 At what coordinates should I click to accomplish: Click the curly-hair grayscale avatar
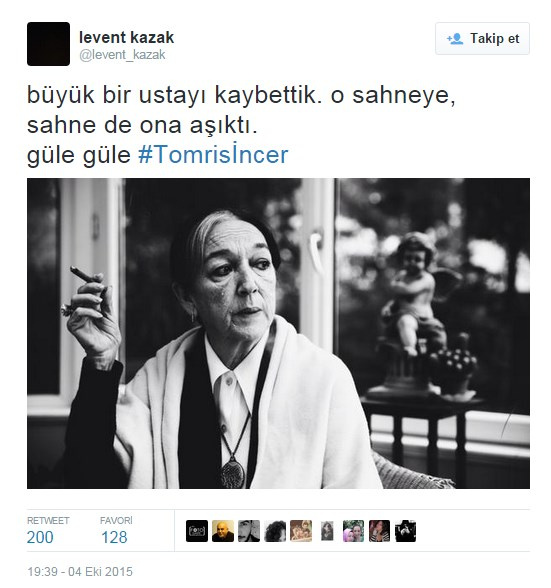(275, 531)
